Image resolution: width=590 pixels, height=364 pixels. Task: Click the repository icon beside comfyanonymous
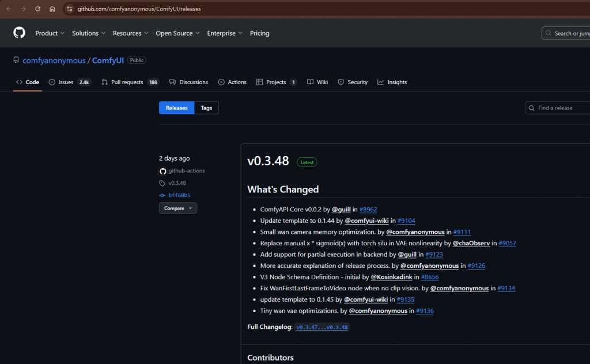16,60
